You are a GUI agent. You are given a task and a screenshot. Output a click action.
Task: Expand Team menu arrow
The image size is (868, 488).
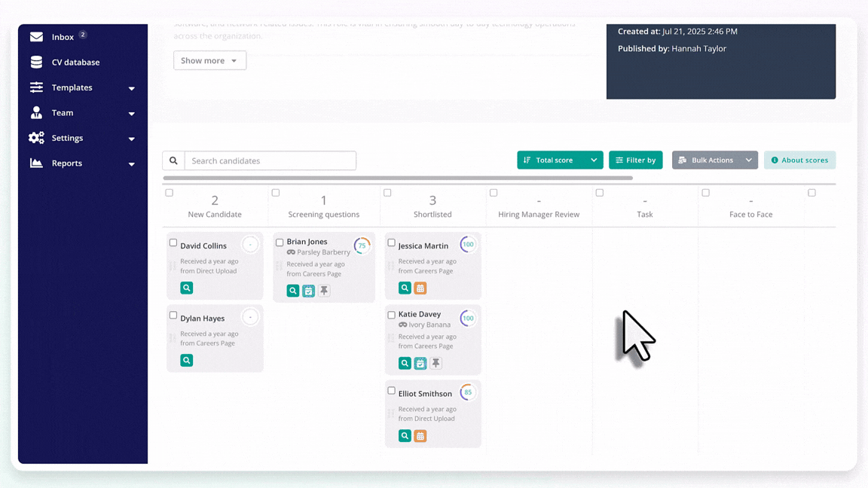132,114
